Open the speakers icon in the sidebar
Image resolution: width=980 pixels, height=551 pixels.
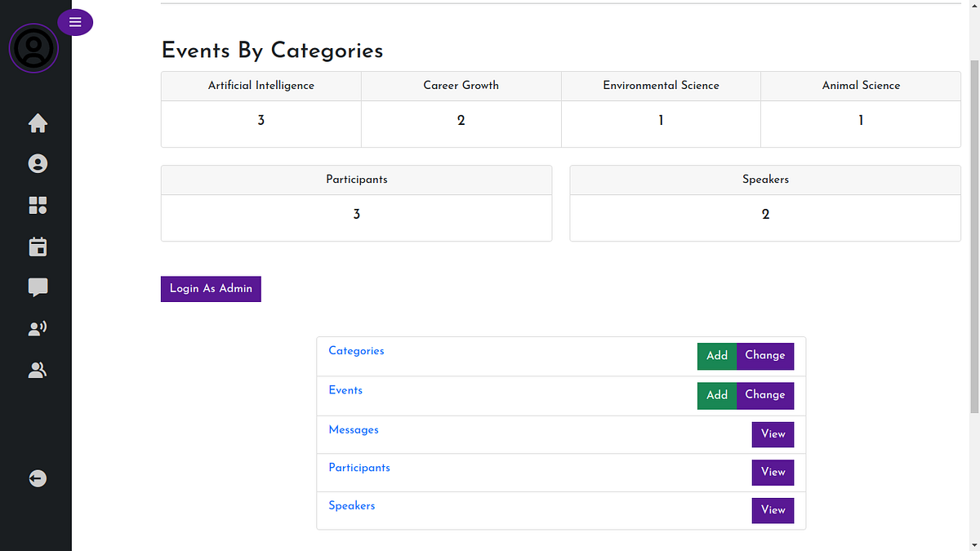pyautogui.click(x=38, y=327)
